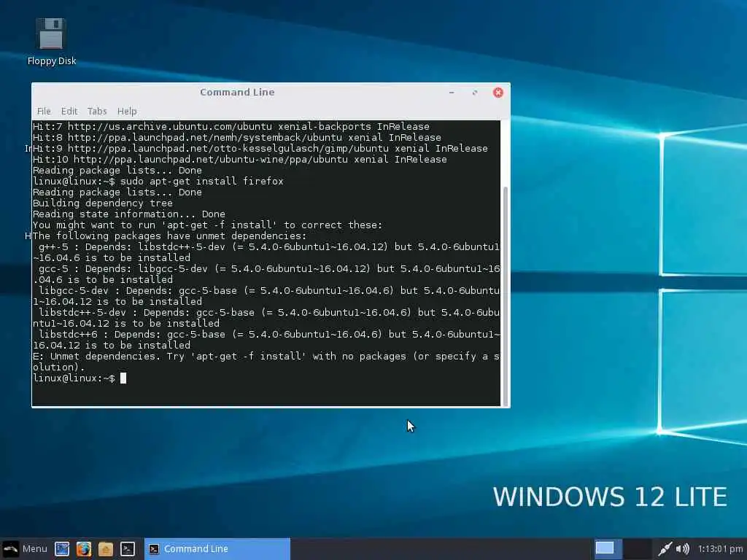
Task: Click the Command Line window title text
Action: pyautogui.click(x=237, y=93)
